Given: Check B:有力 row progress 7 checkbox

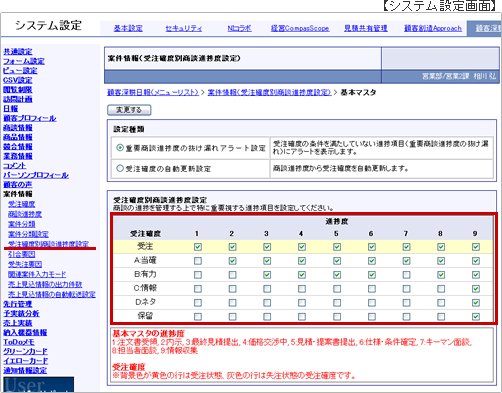Looking at the screenshot, I should pyautogui.click(x=406, y=275).
